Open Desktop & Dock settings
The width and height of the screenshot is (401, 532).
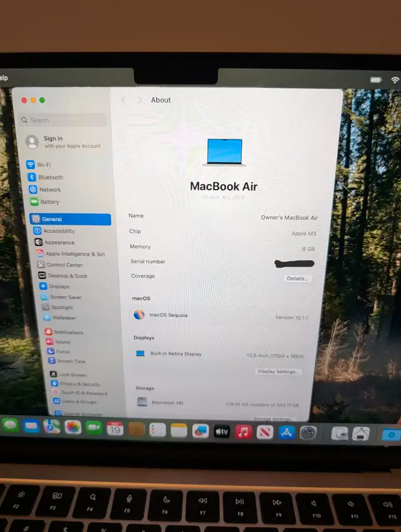pos(63,275)
